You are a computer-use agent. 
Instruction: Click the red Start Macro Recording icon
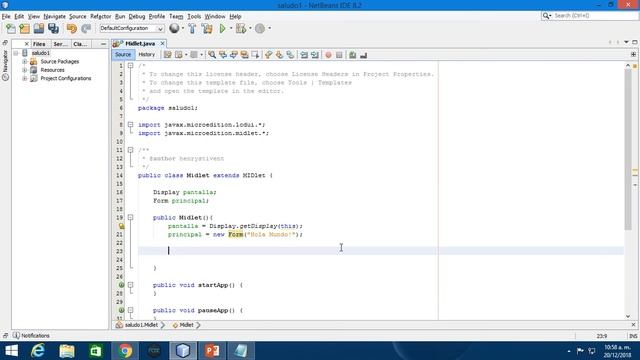[x=328, y=55]
